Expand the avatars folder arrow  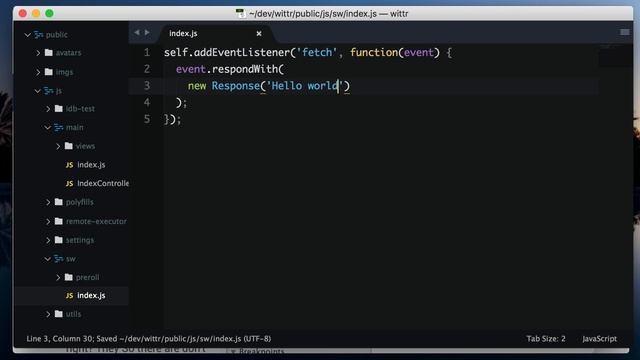click(x=38, y=53)
